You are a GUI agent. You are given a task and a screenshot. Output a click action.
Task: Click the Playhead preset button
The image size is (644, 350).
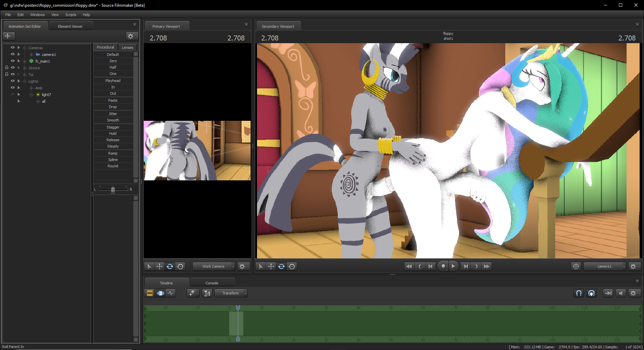point(113,81)
